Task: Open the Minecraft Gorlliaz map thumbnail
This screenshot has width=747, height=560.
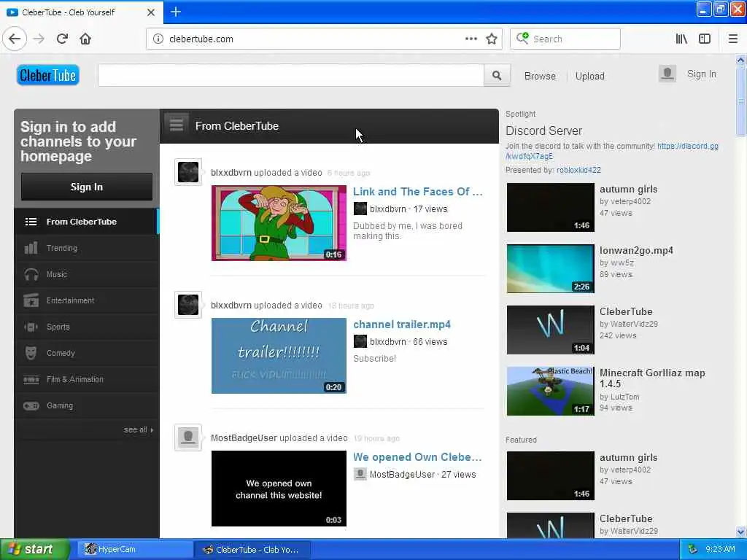Action: point(550,391)
